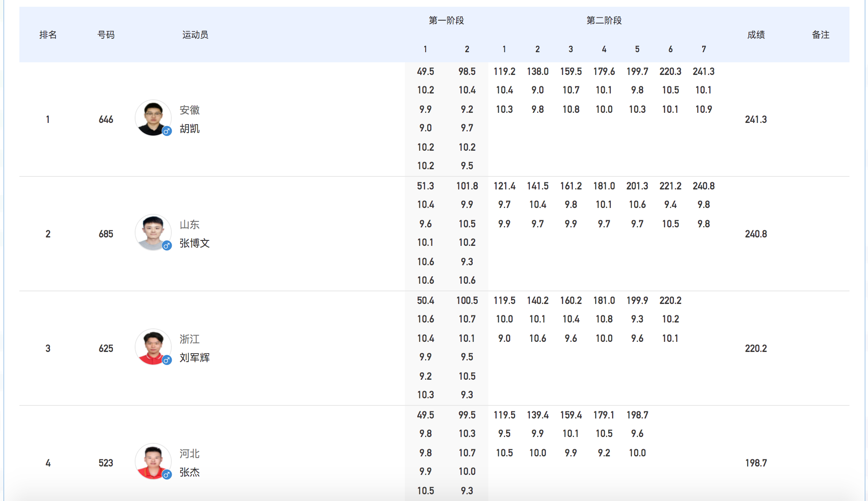The image size is (868, 501).
Task: Open athlete photo of 胡凯
Action: pos(152,117)
